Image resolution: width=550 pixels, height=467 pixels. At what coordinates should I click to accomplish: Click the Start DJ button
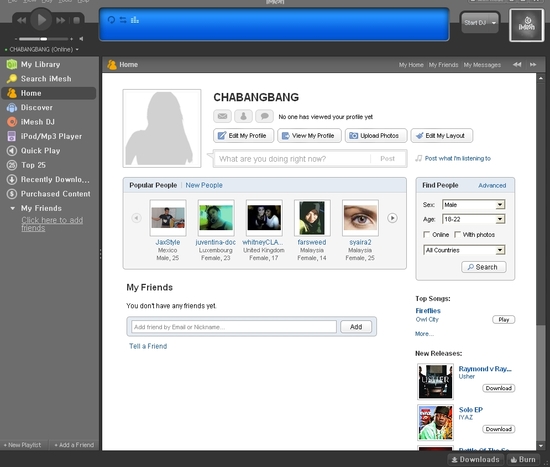click(x=475, y=23)
